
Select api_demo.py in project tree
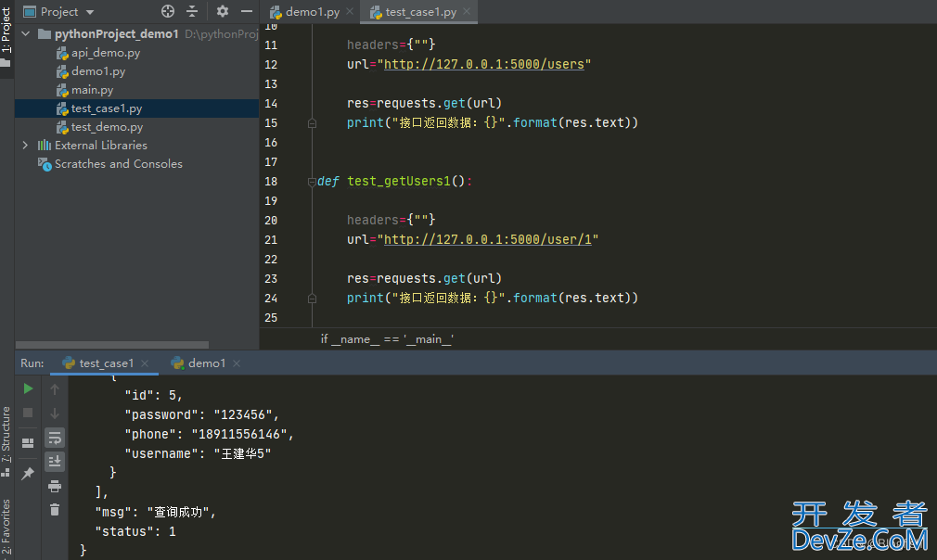(x=105, y=53)
